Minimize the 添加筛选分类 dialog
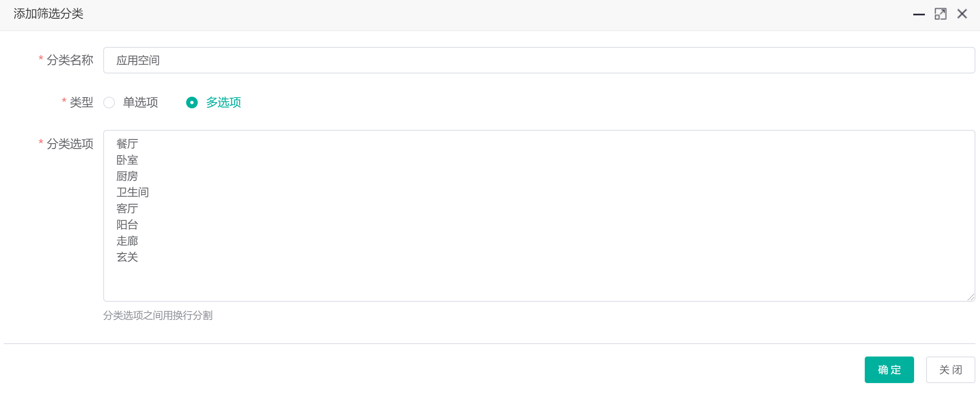980x403 pixels. [x=919, y=14]
